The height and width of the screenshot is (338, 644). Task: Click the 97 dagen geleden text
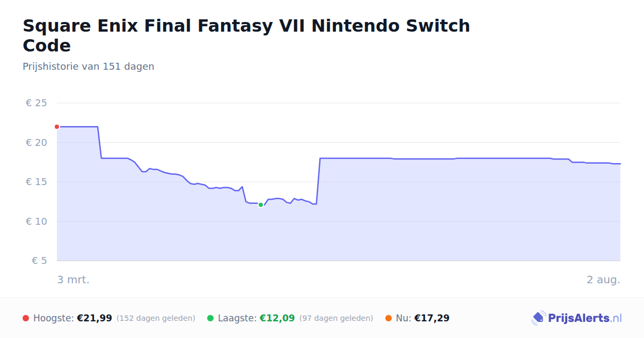click(x=336, y=318)
